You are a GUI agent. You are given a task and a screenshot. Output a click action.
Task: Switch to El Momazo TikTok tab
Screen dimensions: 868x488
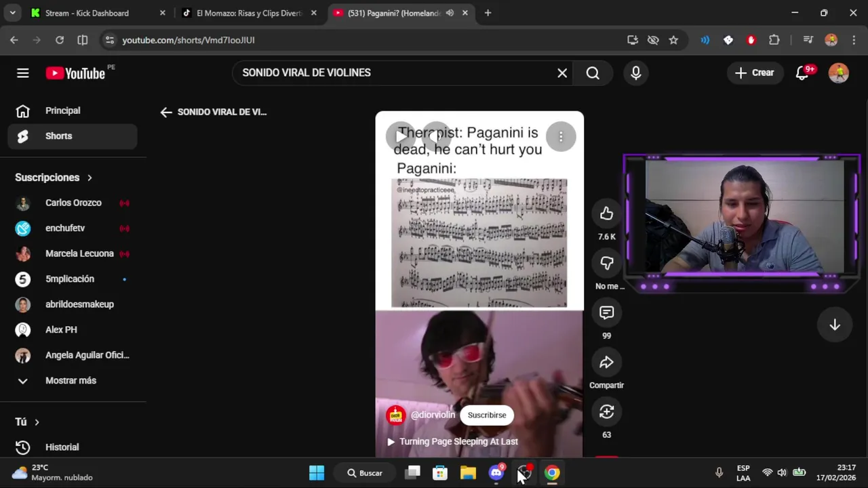click(248, 13)
